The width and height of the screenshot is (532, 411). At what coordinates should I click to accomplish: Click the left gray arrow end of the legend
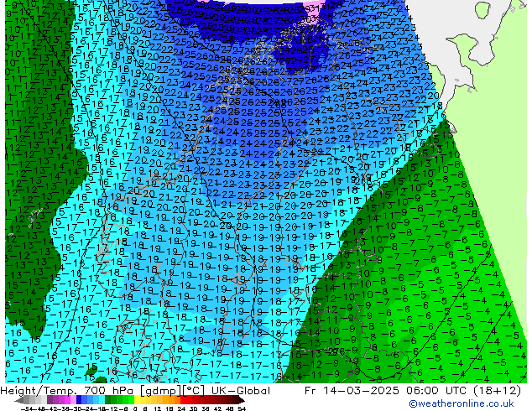19,400
